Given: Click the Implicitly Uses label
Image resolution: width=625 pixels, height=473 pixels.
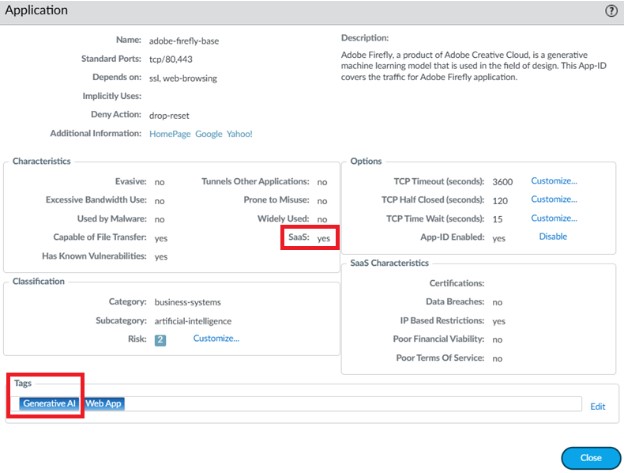Looking at the screenshot, I should click(x=112, y=96).
